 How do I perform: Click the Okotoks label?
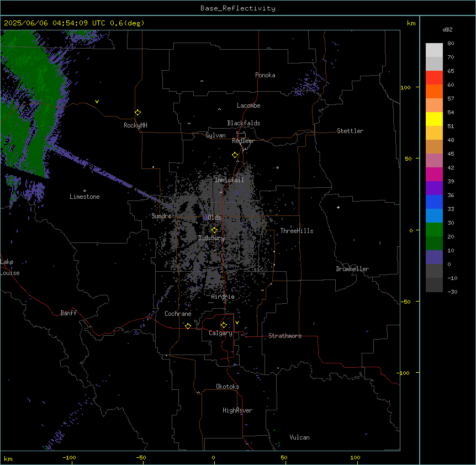pos(228,387)
